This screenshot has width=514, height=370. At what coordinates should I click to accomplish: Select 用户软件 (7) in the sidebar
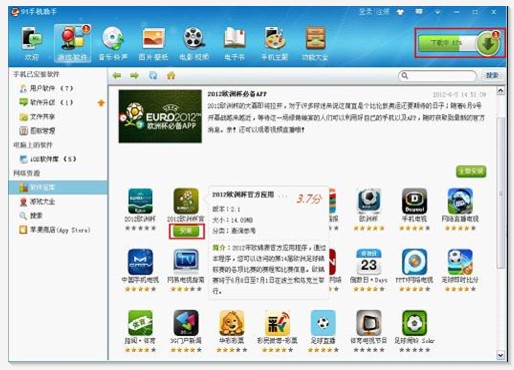coord(46,88)
